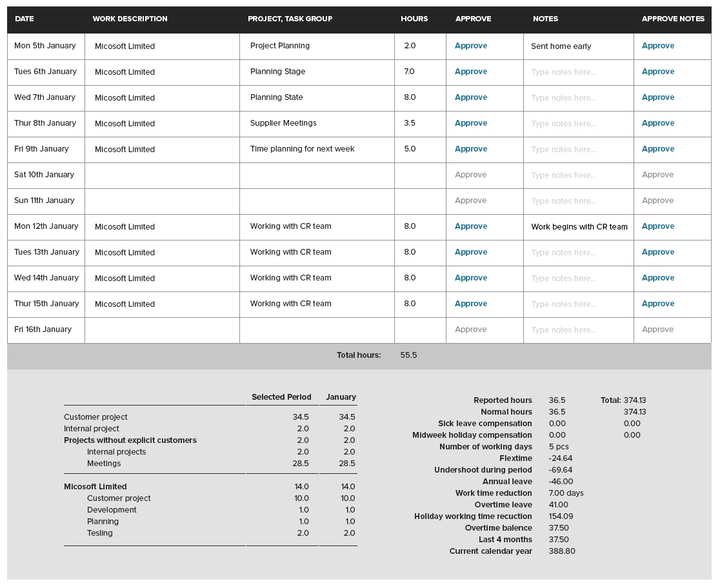
Task: Click the DATE column header
Action: point(25,19)
